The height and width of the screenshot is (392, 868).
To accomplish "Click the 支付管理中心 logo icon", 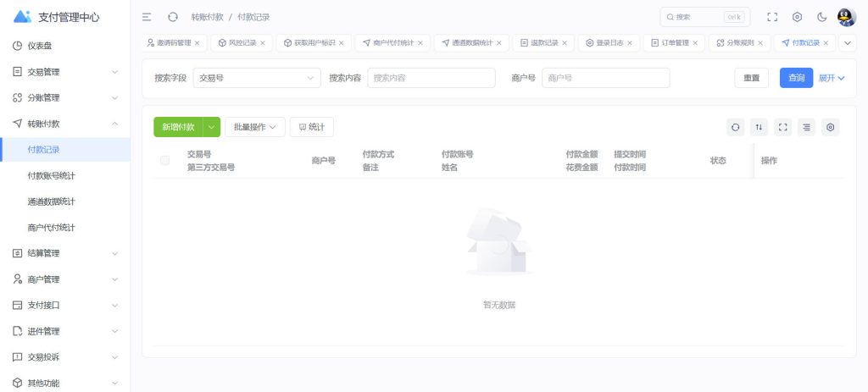I will click(x=23, y=17).
